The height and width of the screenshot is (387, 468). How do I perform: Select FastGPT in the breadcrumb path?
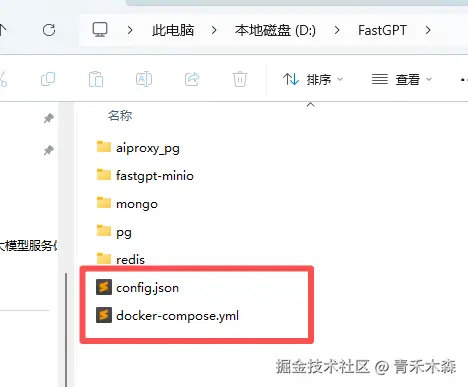(382, 30)
